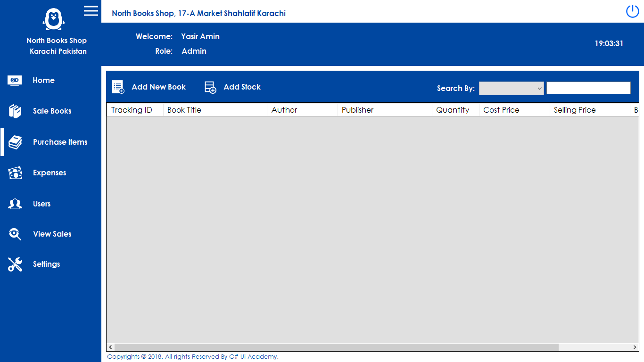The width and height of the screenshot is (644, 362).
Task: Click the penguin logo icon
Action: click(x=53, y=19)
